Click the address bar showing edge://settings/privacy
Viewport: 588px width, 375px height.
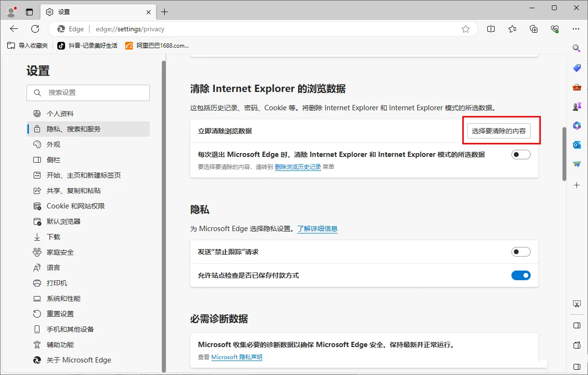pyautogui.click(x=262, y=29)
